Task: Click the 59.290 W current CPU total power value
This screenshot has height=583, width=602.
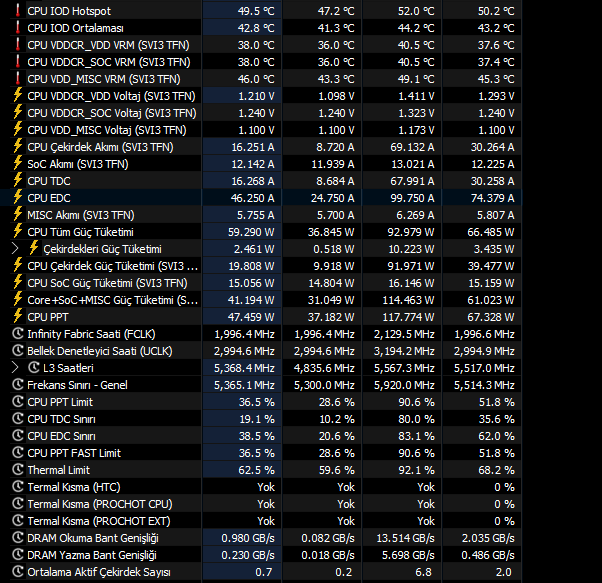Action: pyautogui.click(x=251, y=232)
